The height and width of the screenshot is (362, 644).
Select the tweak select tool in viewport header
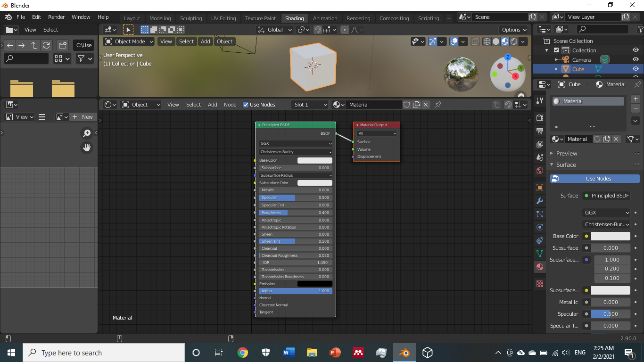click(x=128, y=30)
